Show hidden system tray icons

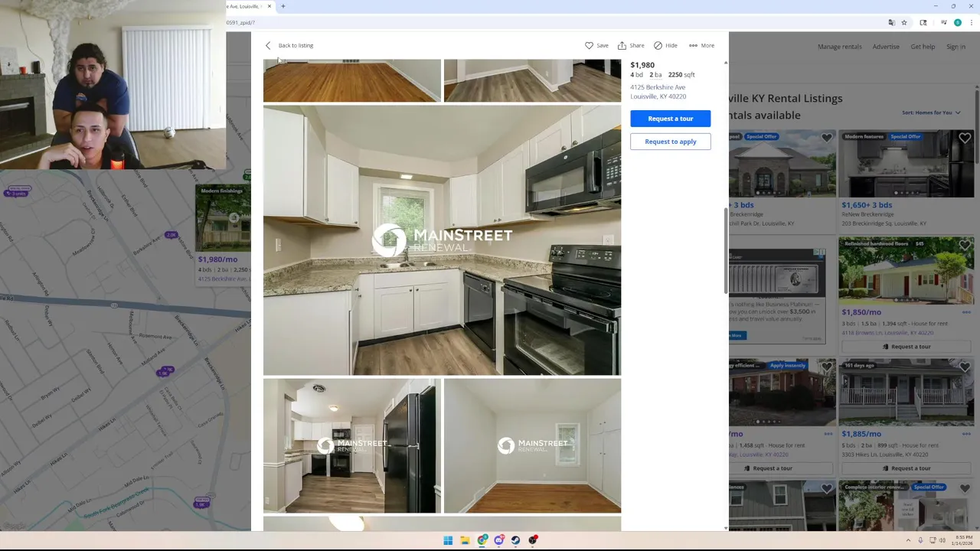(909, 540)
